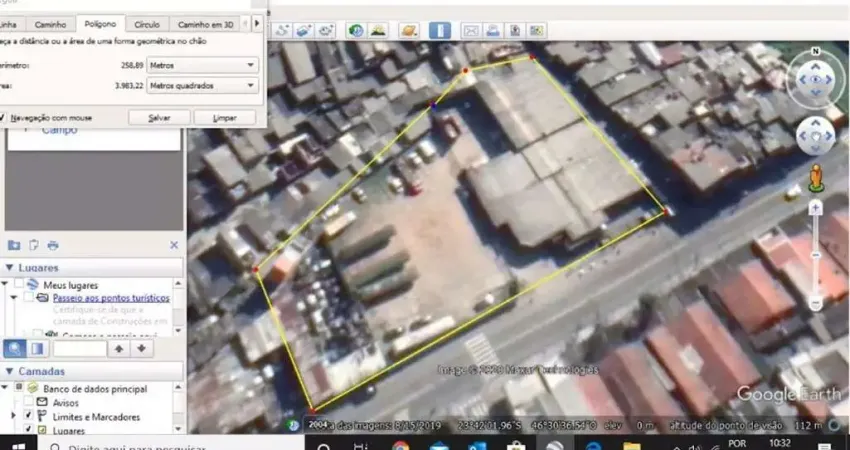
Task: Click the panel split view icon
Action: click(x=37, y=349)
